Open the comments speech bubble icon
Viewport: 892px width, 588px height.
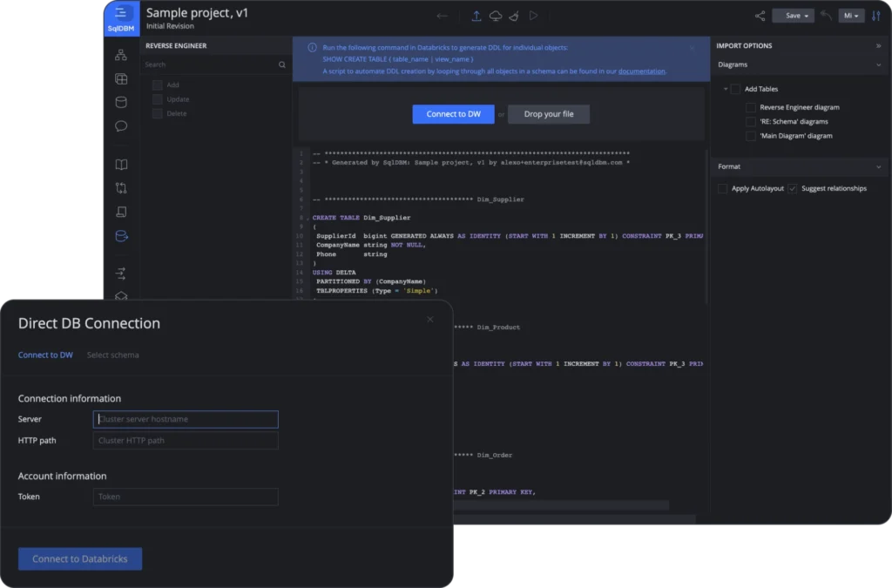(x=121, y=126)
